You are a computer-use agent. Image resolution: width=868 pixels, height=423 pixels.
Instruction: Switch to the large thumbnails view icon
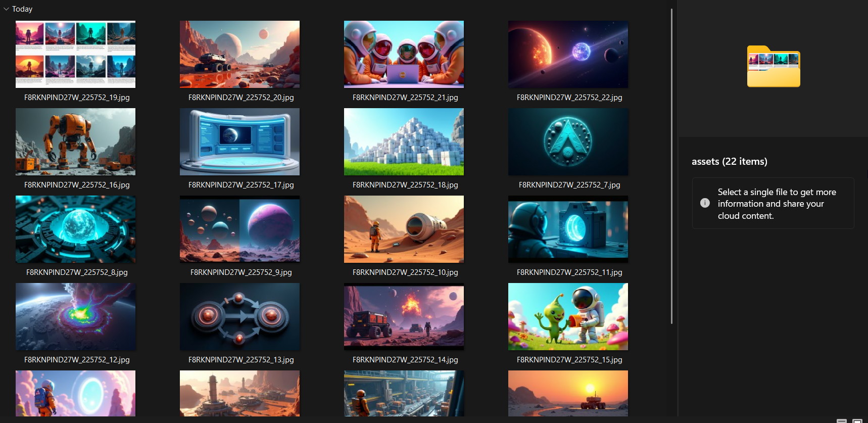857,420
